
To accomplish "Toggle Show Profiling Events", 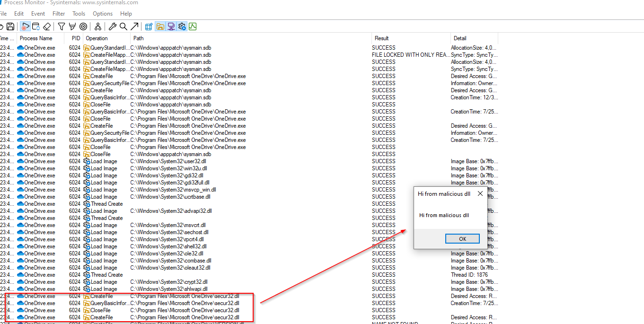I will pos(193,26).
